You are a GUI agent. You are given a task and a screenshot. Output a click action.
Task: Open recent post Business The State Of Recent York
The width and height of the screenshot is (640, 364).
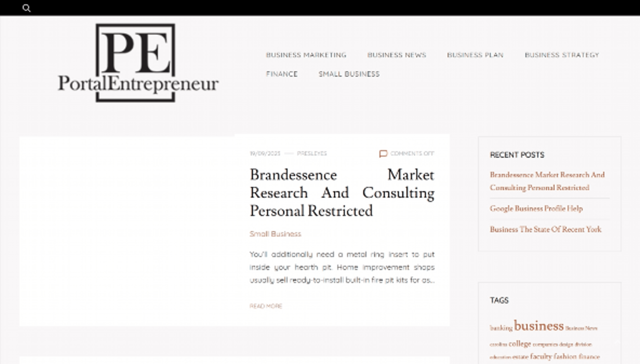[x=545, y=229]
